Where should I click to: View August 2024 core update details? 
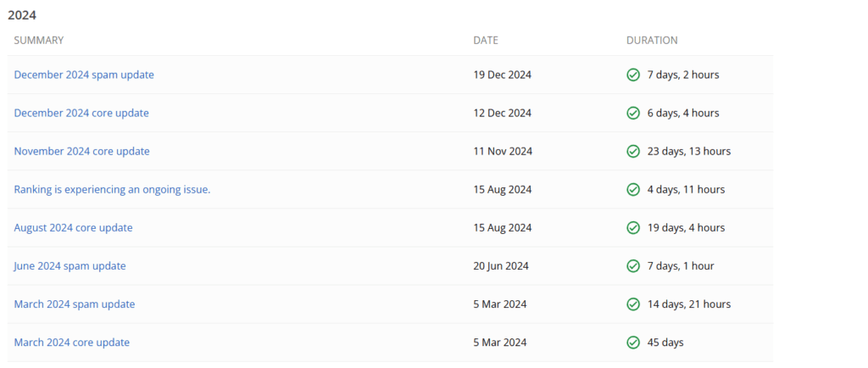click(73, 227)
